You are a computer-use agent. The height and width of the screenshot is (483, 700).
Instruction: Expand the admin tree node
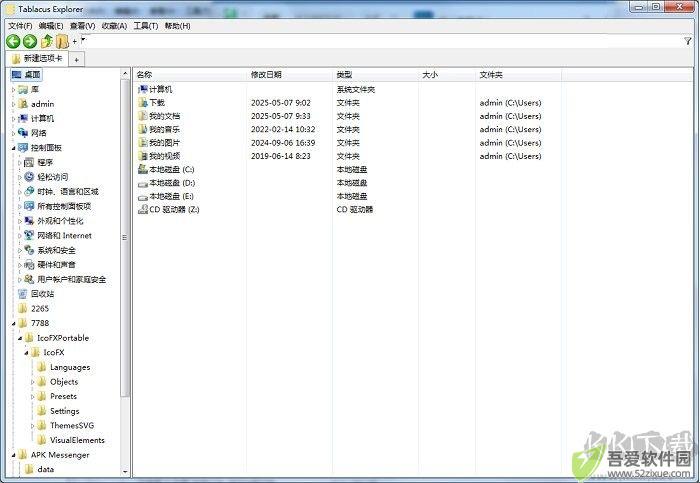[13, 104]
